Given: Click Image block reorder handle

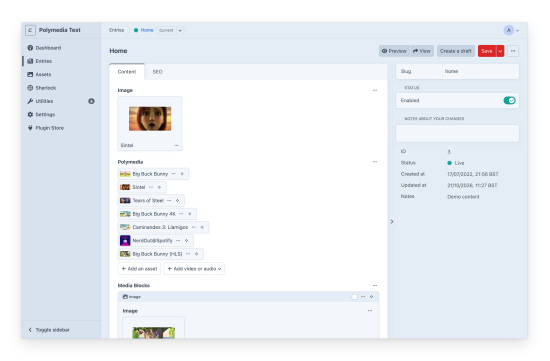Looking at the screenshot, I should click(371, 297).
